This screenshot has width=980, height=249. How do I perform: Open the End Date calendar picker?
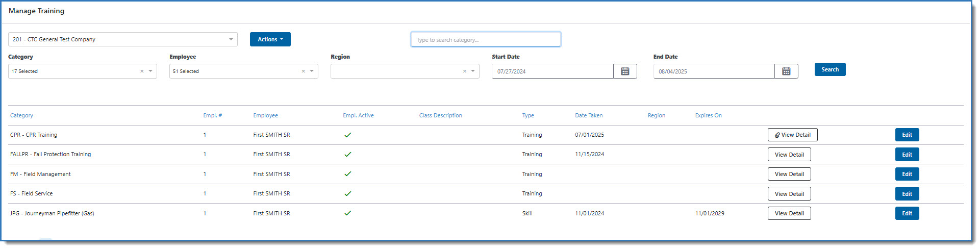click(786, 71)
